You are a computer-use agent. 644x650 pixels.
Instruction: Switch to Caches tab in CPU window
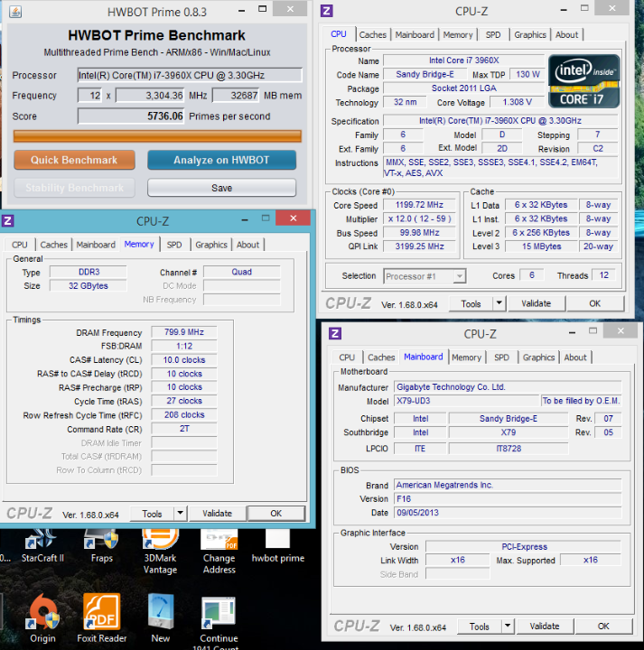pos(372,35)
